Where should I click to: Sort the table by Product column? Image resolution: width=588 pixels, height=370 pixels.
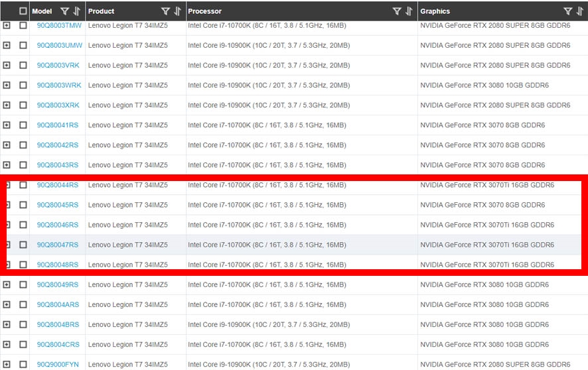(x=178, y=11)
